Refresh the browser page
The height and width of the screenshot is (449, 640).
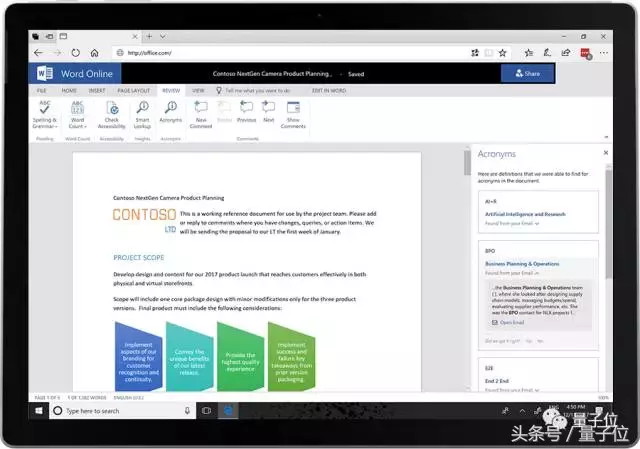click(x=76, y=53)
